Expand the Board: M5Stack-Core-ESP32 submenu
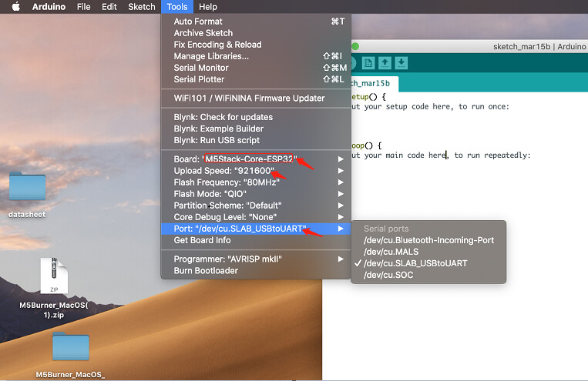 256,159
